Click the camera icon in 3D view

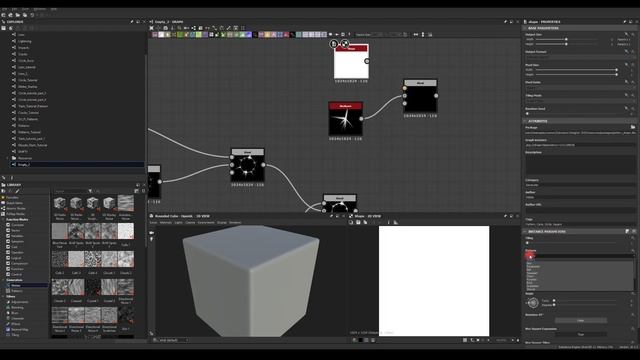click(151, 233)
